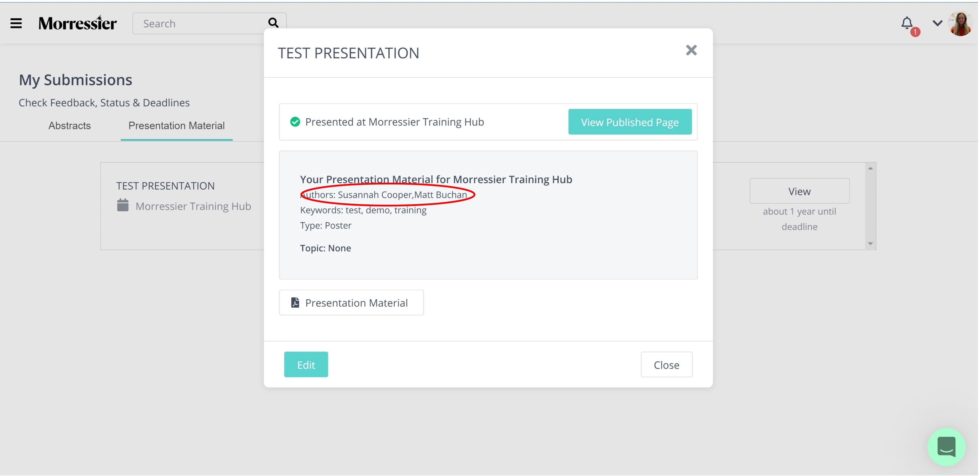Click the Edit button
The image size is (980, 476).
coord(306,365)
